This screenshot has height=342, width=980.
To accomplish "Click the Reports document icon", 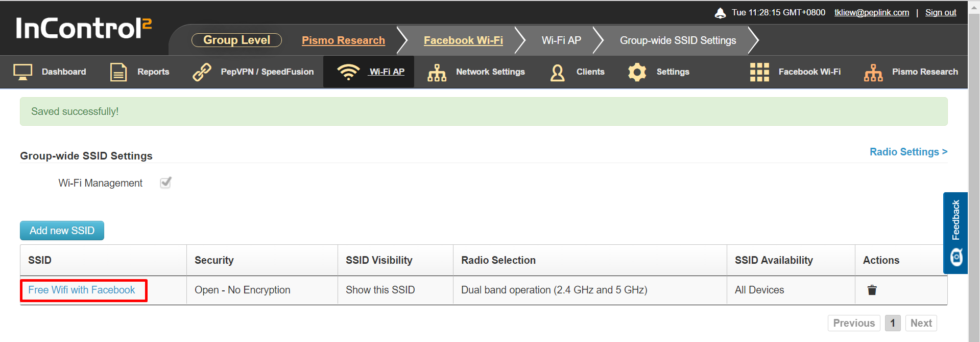I will click(x=118, y=72).
